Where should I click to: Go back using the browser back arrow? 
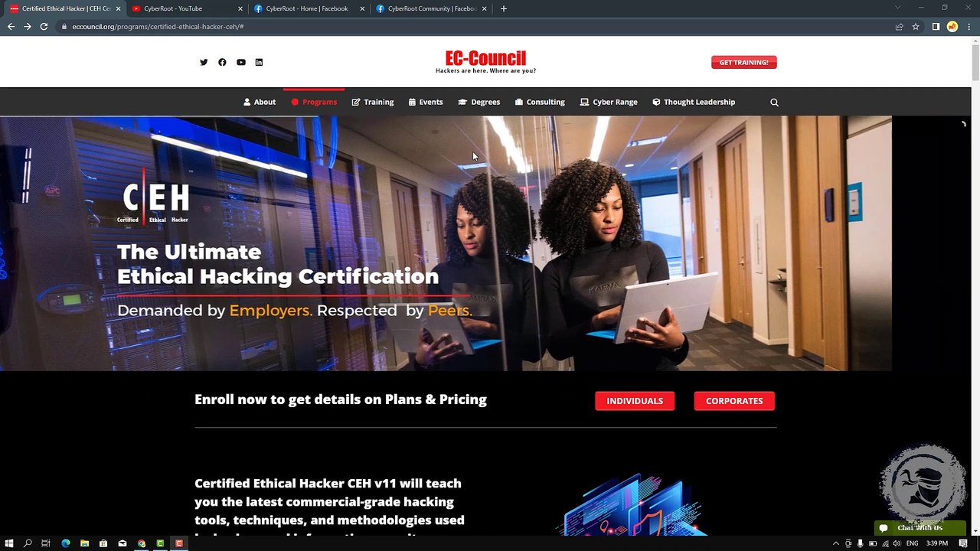coord(11,27)
